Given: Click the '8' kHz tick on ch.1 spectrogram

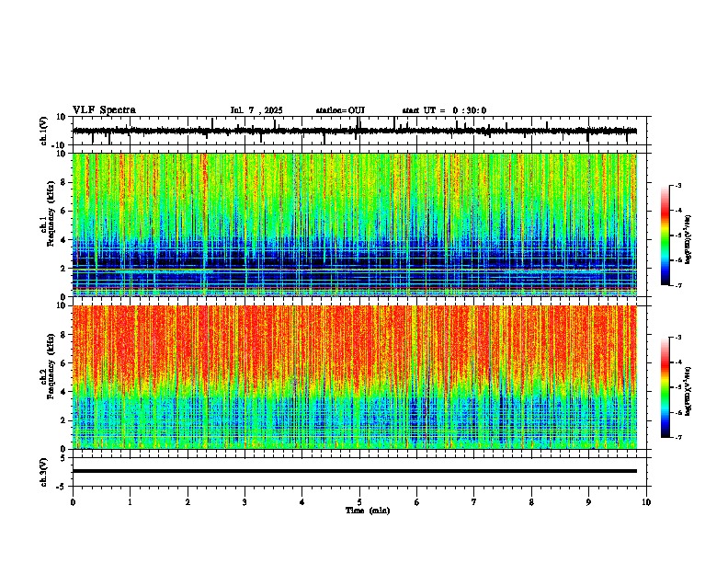Looking at the screenshot, I should 63,182.
